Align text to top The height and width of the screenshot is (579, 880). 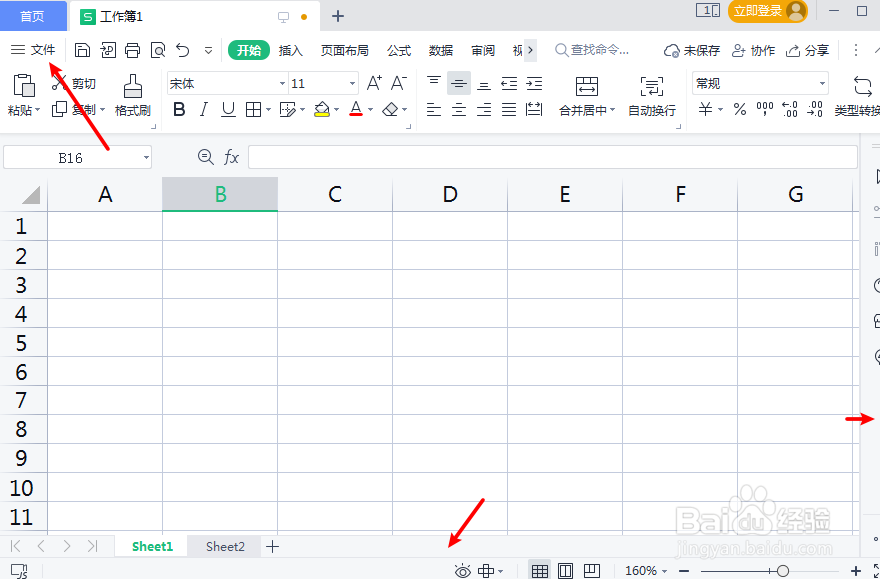point(434,83)
